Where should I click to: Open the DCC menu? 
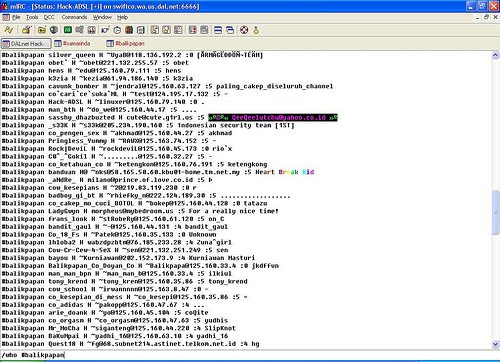pos(49,17)
